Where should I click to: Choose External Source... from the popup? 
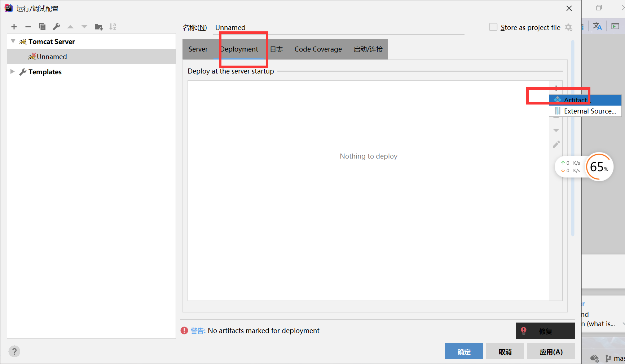pos(585,111)
